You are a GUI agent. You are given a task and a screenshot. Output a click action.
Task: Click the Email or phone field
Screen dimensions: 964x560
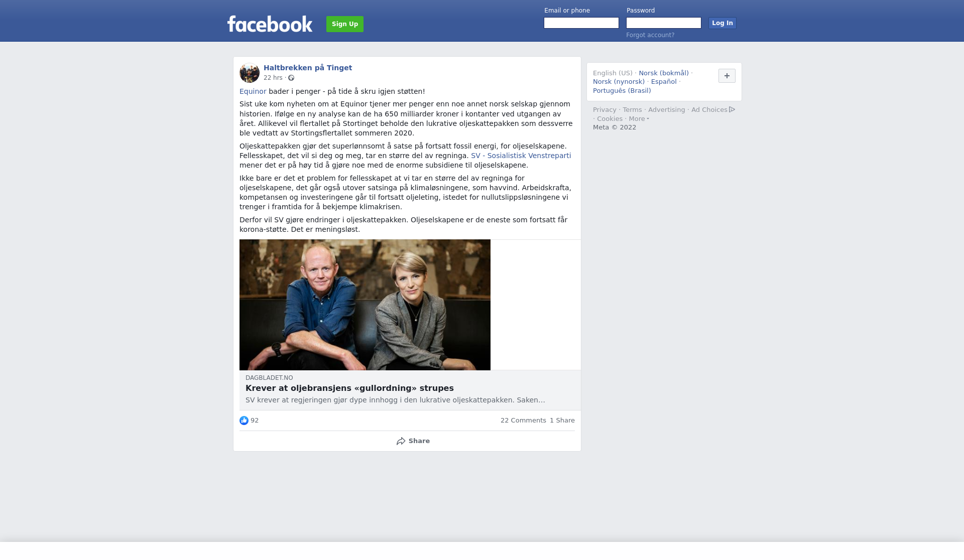581,23
